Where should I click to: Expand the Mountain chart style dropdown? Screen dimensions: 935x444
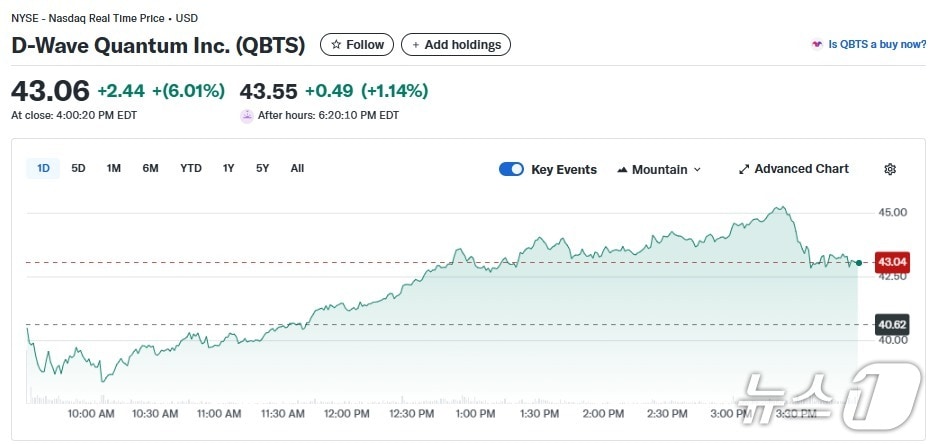697,170
